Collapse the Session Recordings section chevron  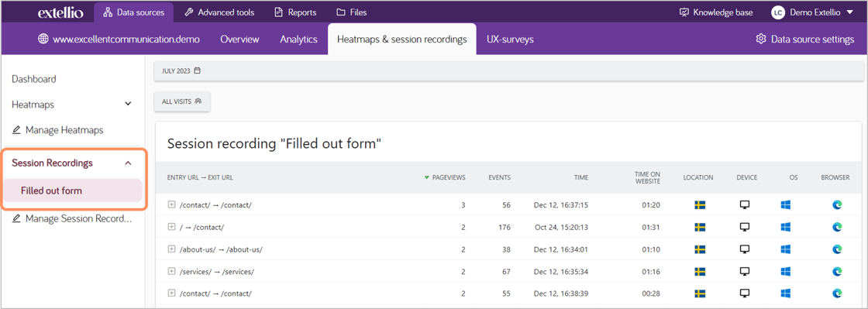click(x=128, y=163)
